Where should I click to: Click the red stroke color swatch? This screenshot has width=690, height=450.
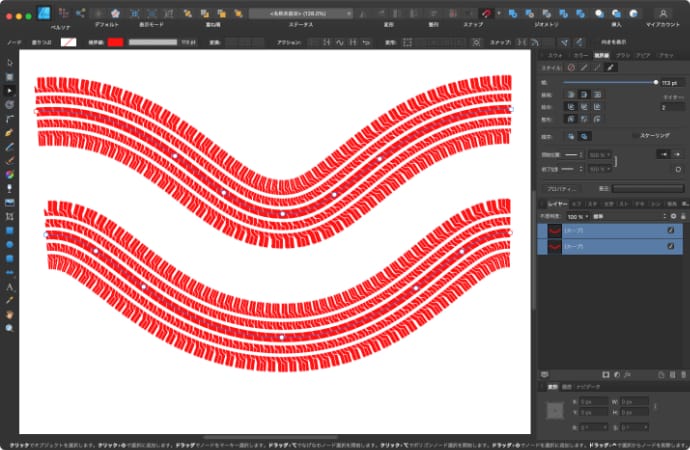[115, 43]
